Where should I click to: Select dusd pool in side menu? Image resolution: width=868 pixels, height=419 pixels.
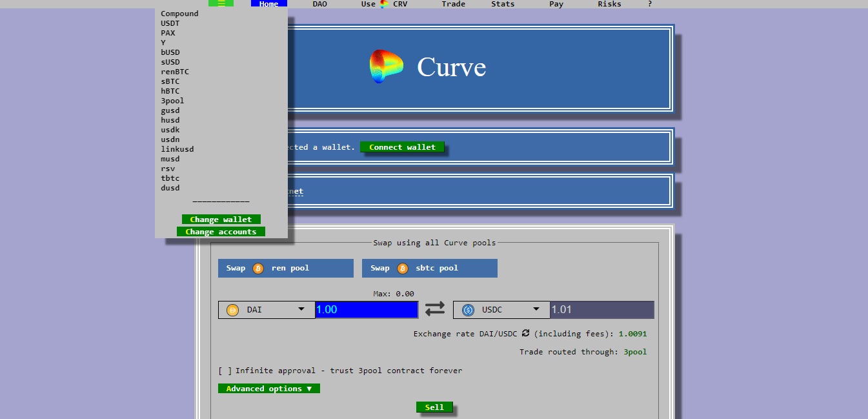170,188
